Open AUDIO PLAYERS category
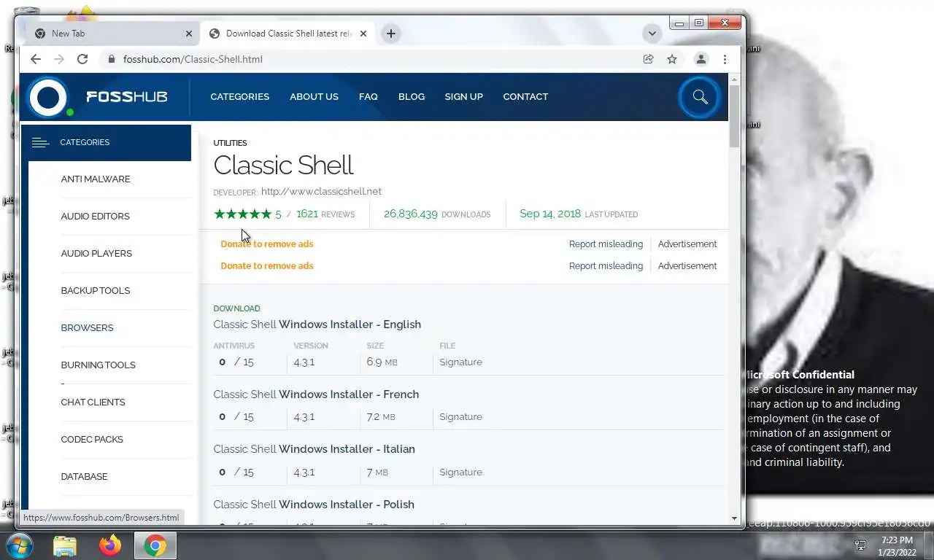 click(x=96, y=253)
